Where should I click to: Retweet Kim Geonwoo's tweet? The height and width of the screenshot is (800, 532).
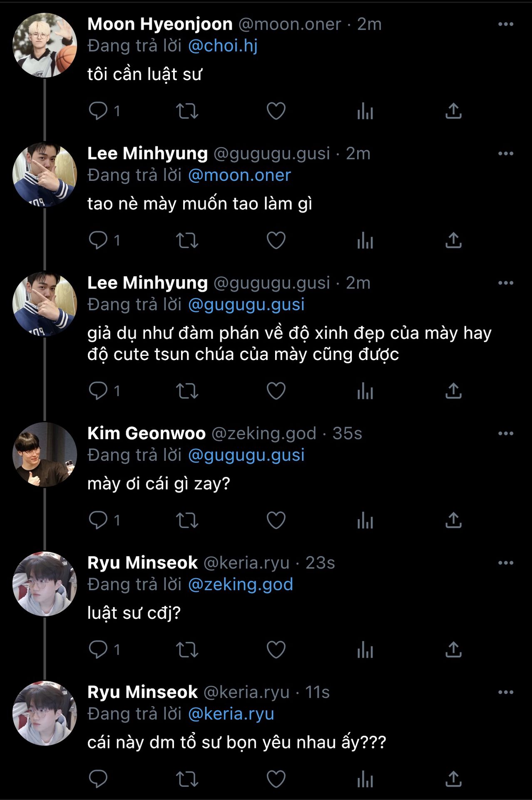click(x=187, y=520)
